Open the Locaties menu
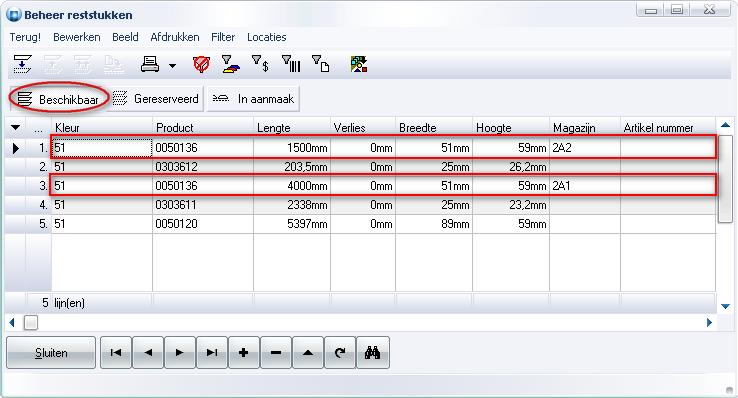The height and width of the screenshot is (398, 738). coord(266,37)
